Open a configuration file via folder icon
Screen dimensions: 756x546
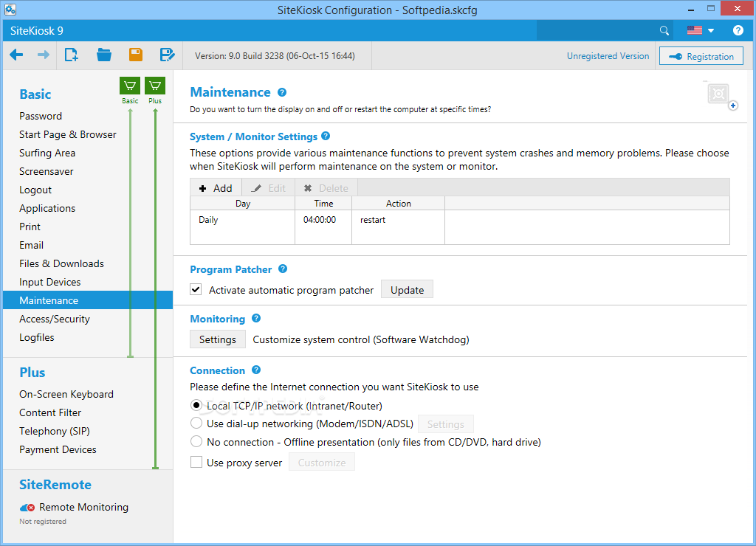103,55
